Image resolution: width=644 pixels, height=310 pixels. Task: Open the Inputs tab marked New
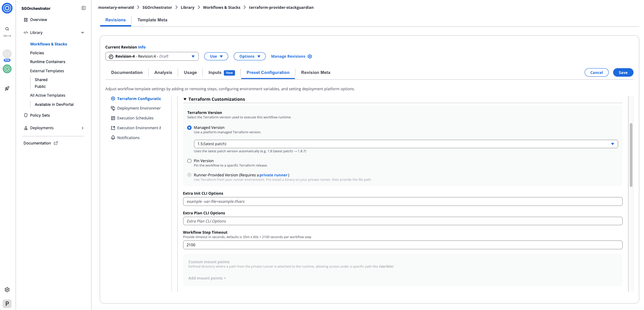pyautogui.click(x=215, y=72)
